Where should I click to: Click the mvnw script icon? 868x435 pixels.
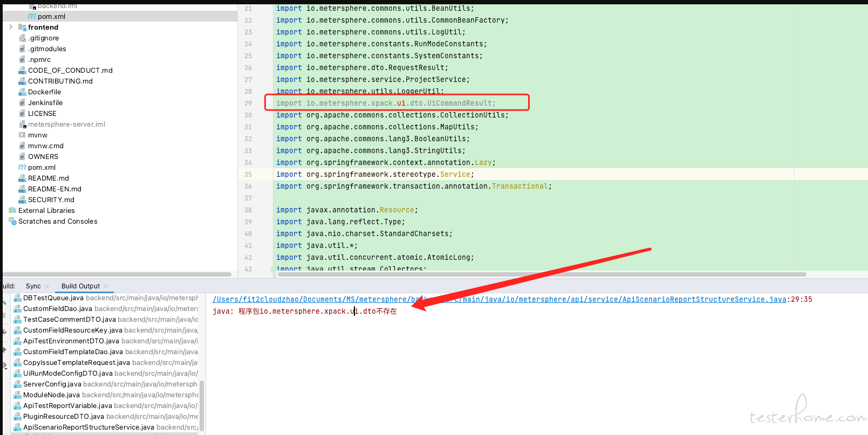click(22, 135)
